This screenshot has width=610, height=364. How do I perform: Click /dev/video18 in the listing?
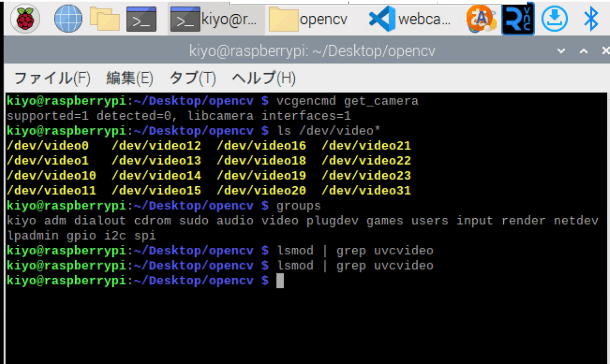pyautogui.click(x=261, y=161)
